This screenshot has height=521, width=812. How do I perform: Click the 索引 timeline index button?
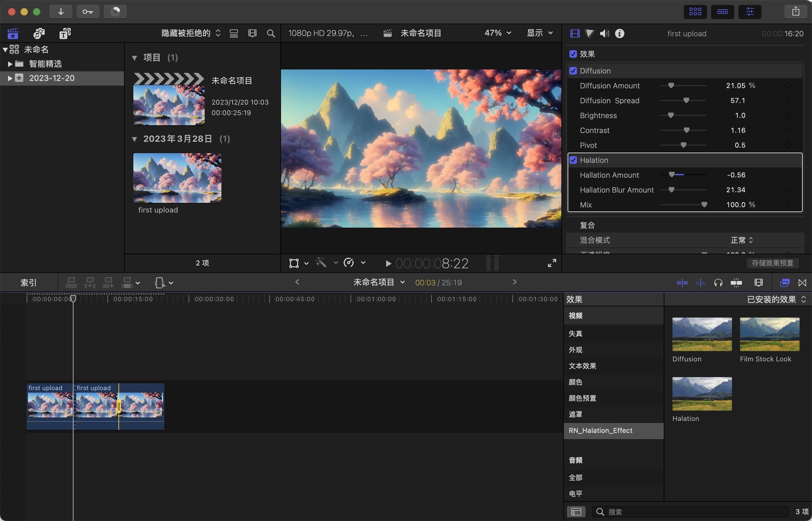tap(28, 282)
